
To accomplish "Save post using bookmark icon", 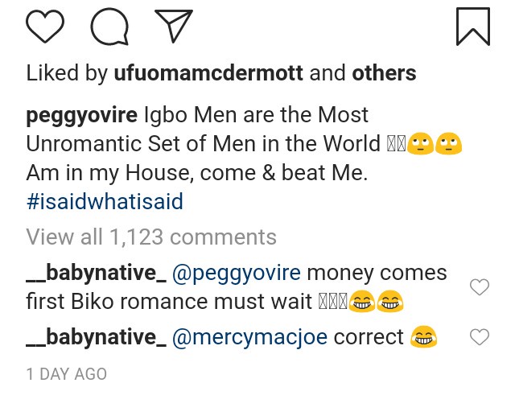I will pyautogui.click(x=472, y=27).
